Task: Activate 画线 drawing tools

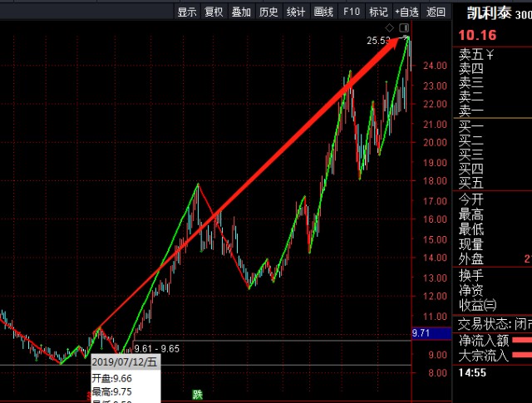Action: (323, 12)
